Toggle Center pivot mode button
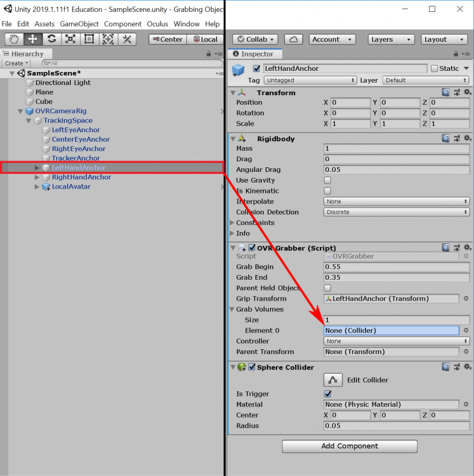The height and width of the screenshot is (476, 474). pos(168,39)
